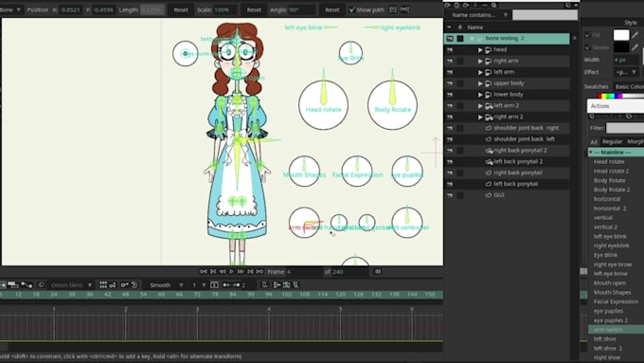Viewport: 644px width, 363px height.
Task: Toggle the Show path checkbox
Action: (x=352, y=9)
